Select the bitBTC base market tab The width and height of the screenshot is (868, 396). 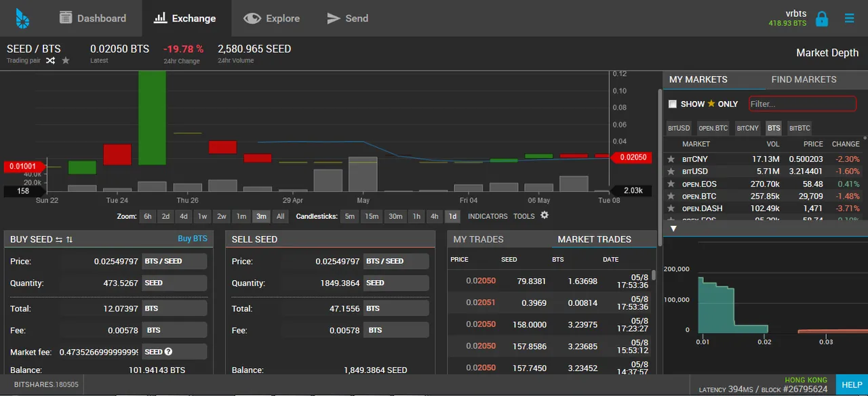click(x=800, y=128)
